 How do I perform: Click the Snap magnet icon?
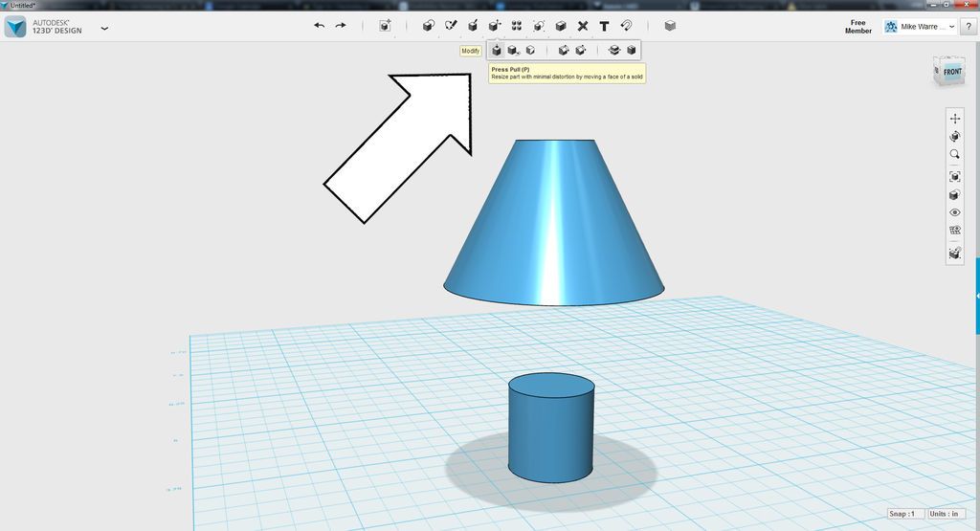coord(626,26)
